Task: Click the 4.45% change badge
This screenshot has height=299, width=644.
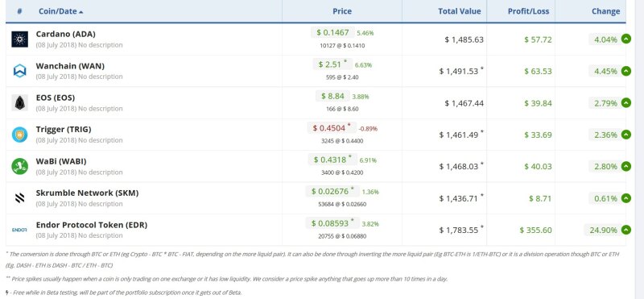Action: [605, 71]
